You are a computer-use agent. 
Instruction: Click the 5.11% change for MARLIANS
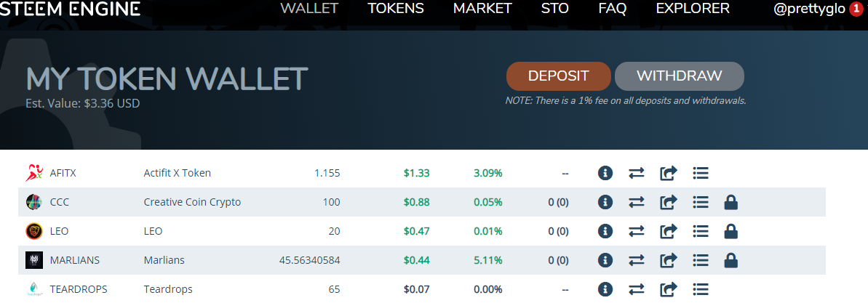pyautogui.click(x=488, y=260)
